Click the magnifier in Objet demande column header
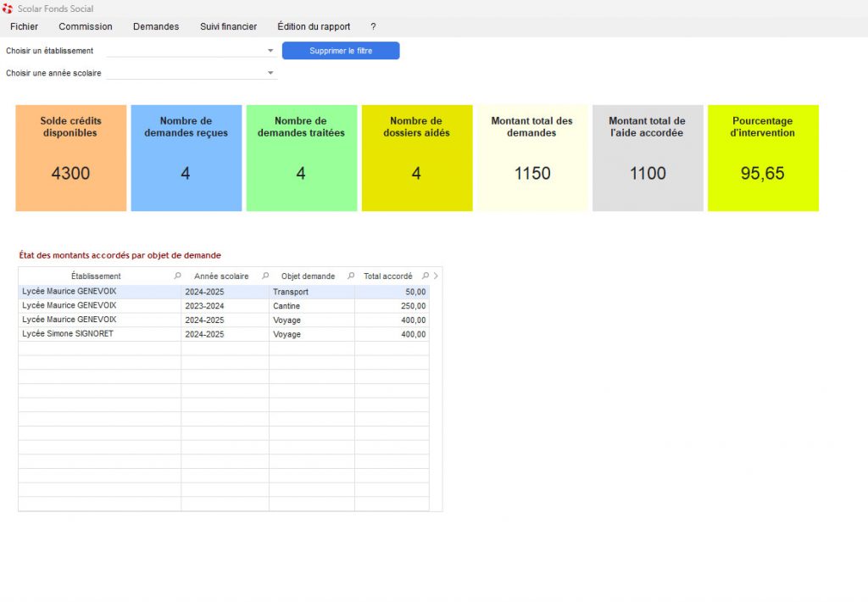The width and height of the screenshot is (868, 602). [349, 276]
